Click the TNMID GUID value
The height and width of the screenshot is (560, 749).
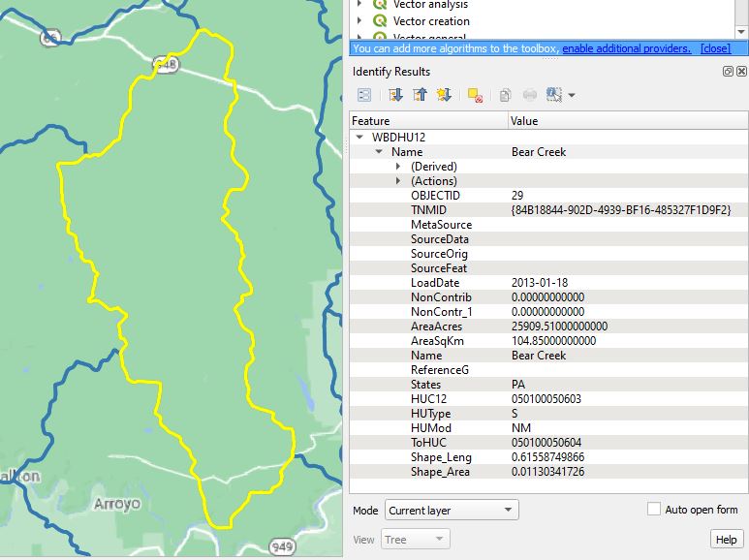coord(621,210)
